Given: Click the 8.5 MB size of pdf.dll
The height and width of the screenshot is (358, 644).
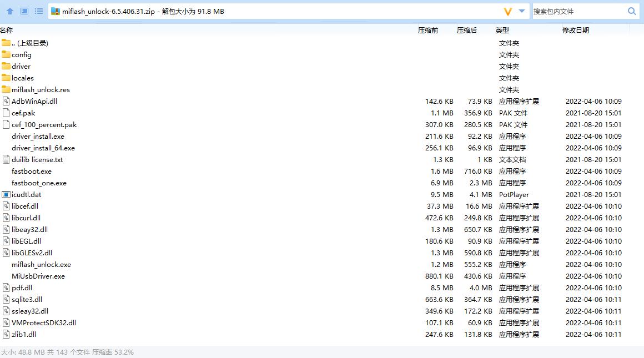Looking at the screenshot, I should tap(442, 288).
